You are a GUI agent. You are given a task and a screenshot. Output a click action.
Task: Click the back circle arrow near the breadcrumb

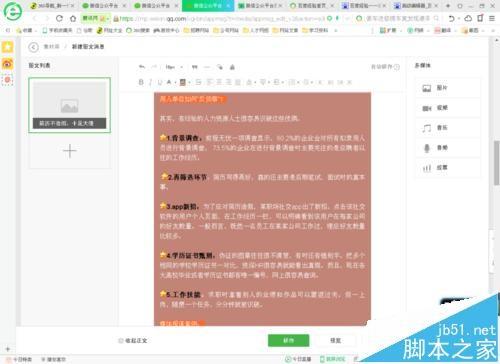coord(33,47)
